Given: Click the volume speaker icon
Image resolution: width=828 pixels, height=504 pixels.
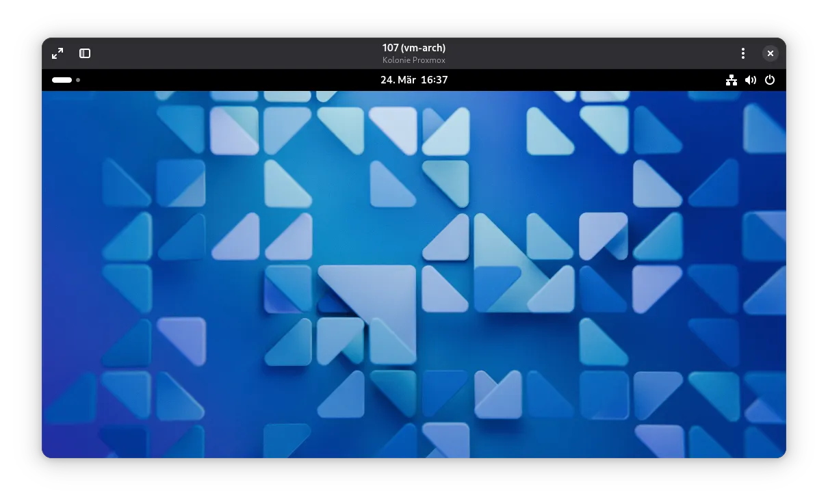Looking at the screenshot, I should pos(751,80).
